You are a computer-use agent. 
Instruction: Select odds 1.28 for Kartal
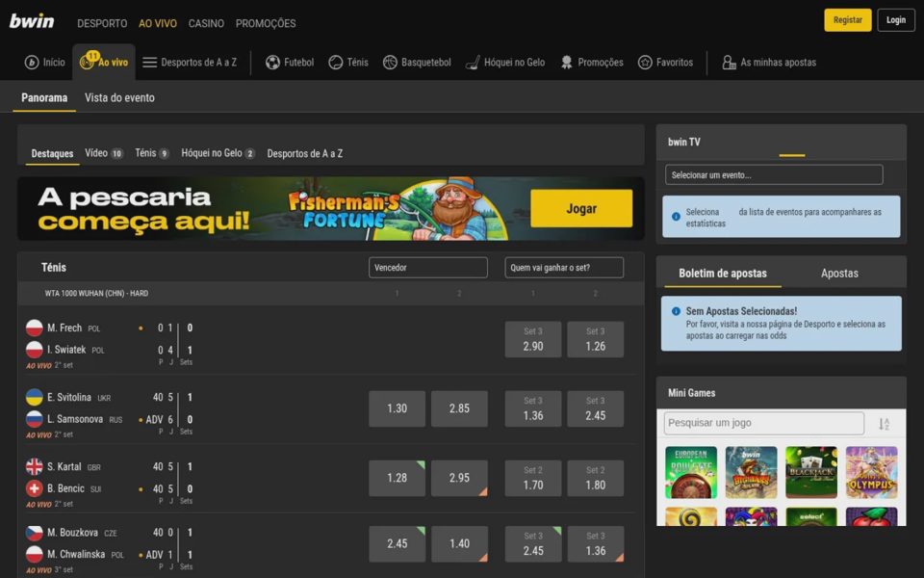pos(397,478)
